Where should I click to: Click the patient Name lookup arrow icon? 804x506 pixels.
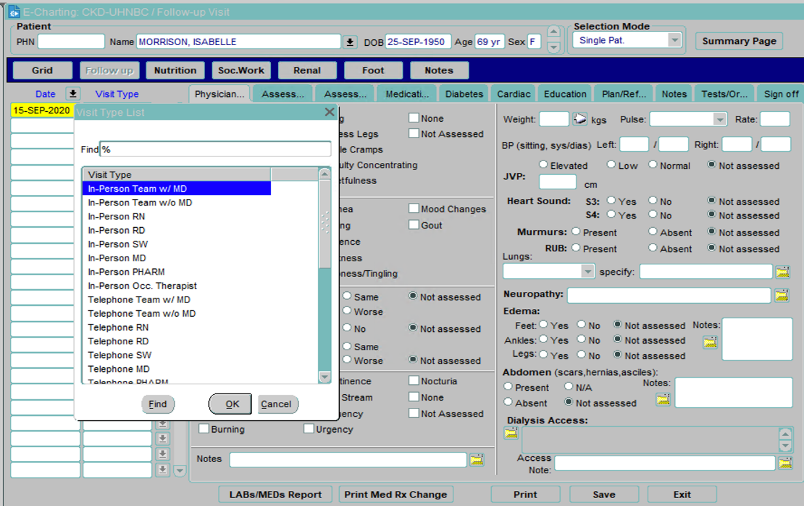pos(350,42)
